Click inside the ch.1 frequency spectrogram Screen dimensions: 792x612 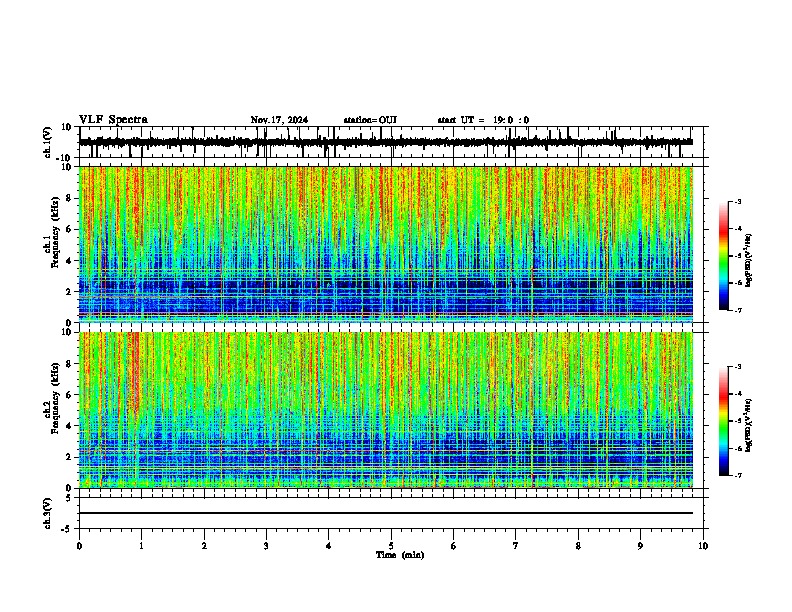click(386, 244)
